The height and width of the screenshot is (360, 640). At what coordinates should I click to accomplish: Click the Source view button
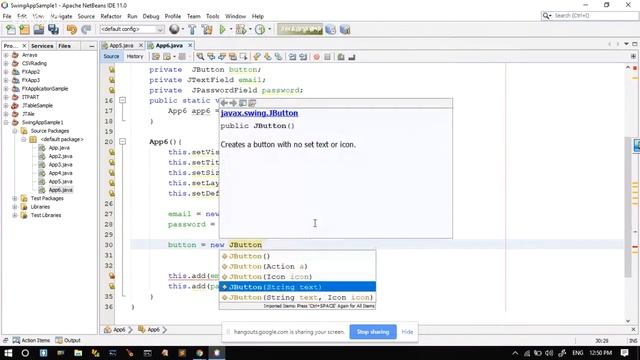click(111, 56)
